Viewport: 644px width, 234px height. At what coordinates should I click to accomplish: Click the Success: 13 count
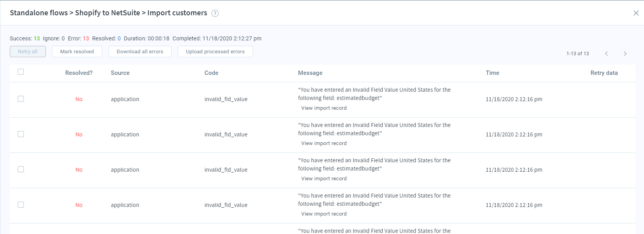(25, 38)
